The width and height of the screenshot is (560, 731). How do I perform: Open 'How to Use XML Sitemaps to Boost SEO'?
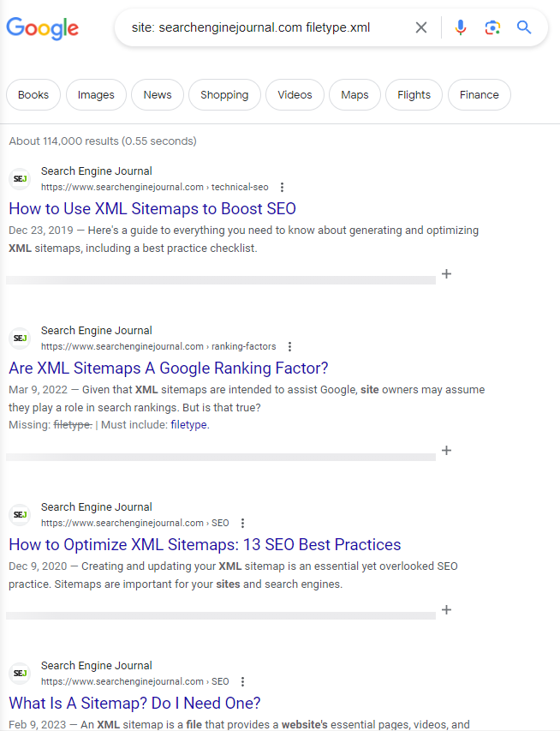152,208
